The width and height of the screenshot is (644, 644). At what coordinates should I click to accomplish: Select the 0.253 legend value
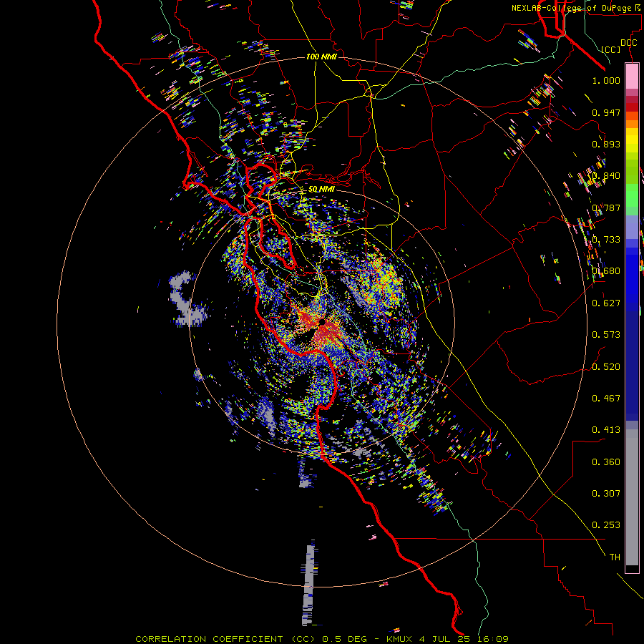(x=606, y=525)
